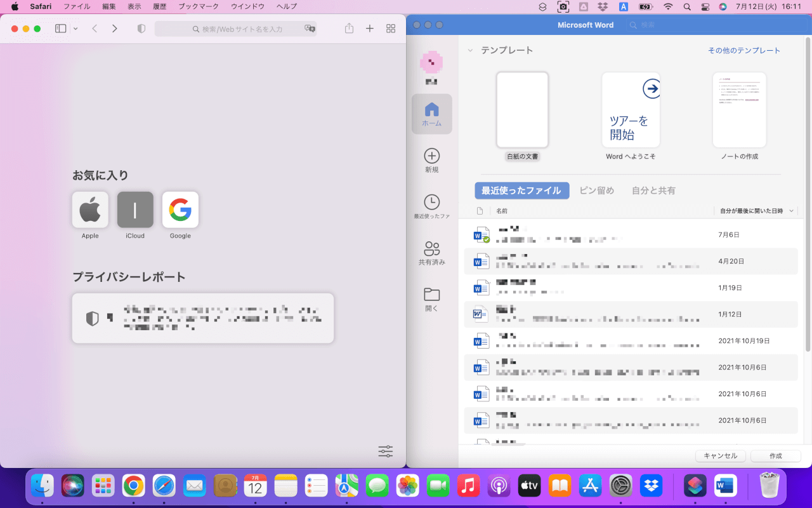Image resolution: width=812 pixels, height=508 pixels.
Task: Open the Safari application menu
Action: 41,6
